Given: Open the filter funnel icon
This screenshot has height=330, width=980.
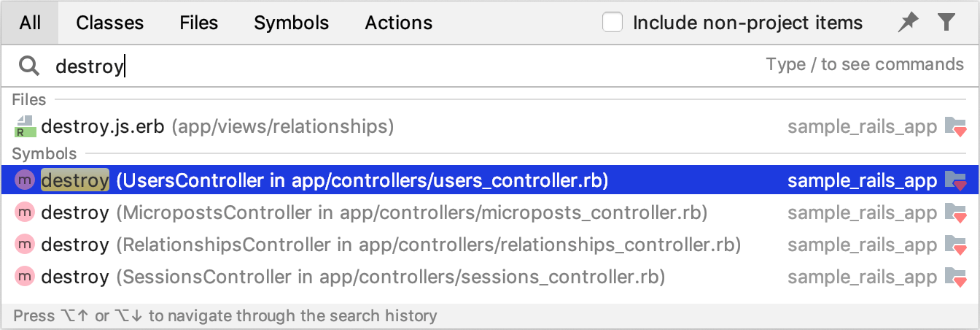Looking at the screenshot, I should [946, 23].
